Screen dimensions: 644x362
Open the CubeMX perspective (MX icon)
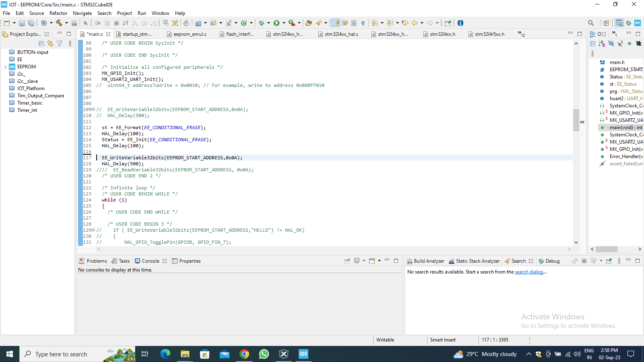(638, 23)
